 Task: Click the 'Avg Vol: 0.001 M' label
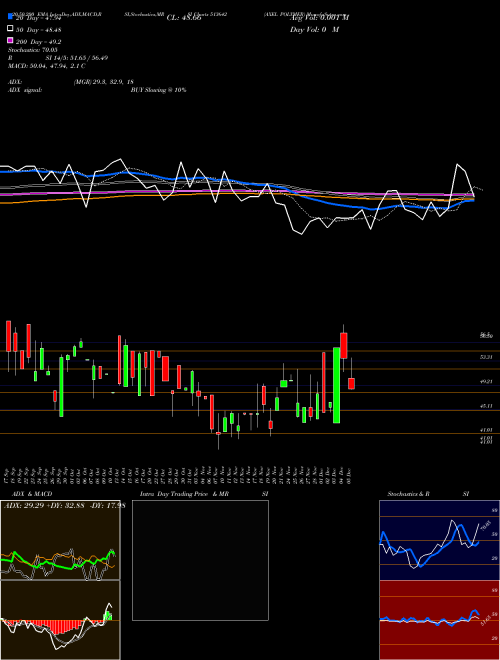coord(319,18)
